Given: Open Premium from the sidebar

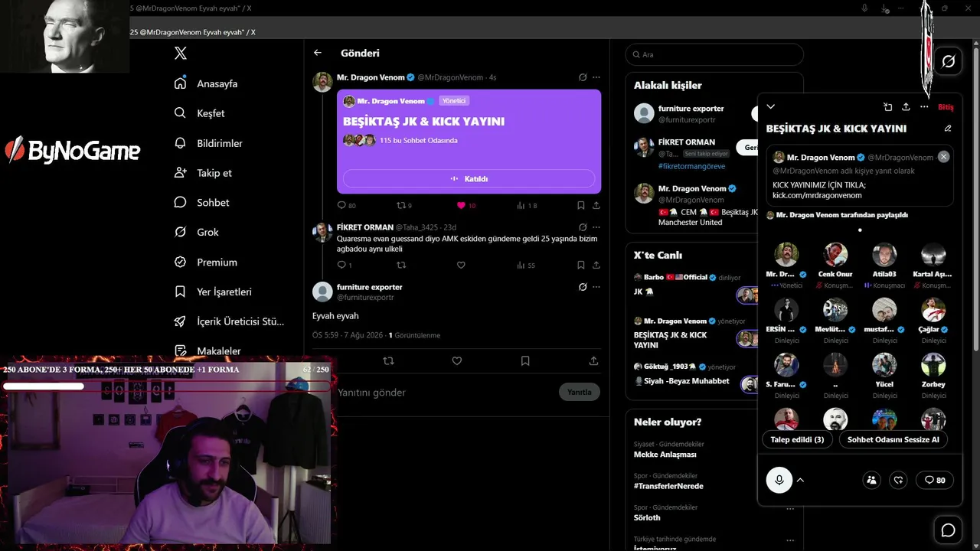Looking at the screenshot, I should tap(206, 262).
